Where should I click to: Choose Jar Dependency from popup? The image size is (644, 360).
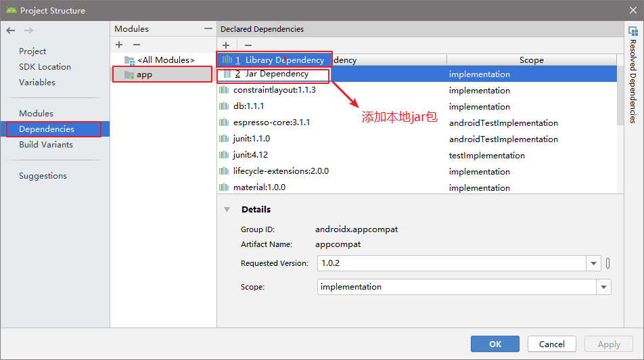(273, 74)
